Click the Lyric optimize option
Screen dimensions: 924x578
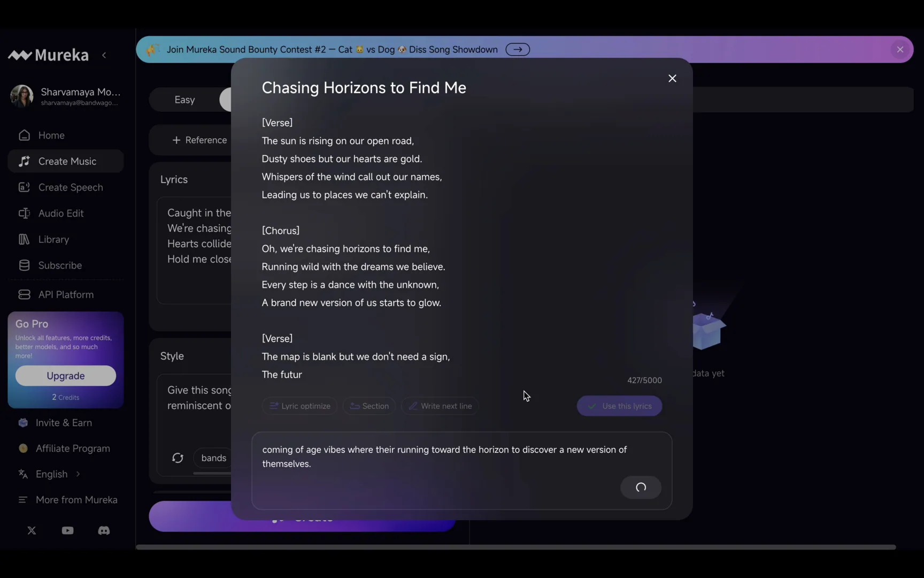(299, 406)
